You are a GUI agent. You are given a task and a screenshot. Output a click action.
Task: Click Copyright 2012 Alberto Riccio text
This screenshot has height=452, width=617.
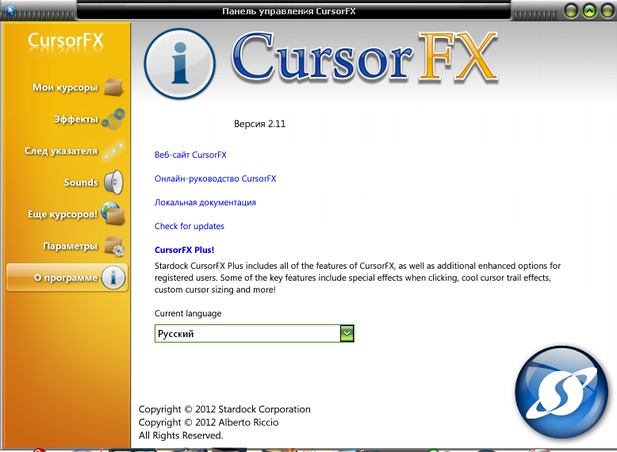tap(209, 422)
